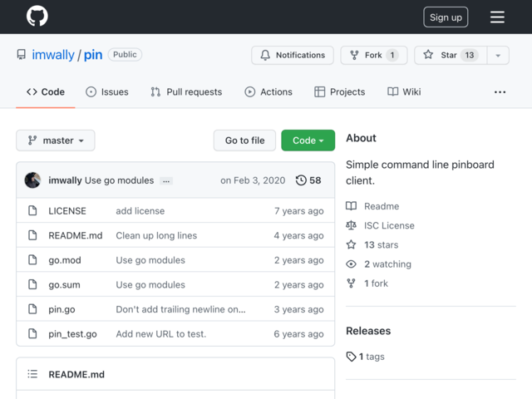
Task: Click the Releases heading
Action: pos(368,331)
